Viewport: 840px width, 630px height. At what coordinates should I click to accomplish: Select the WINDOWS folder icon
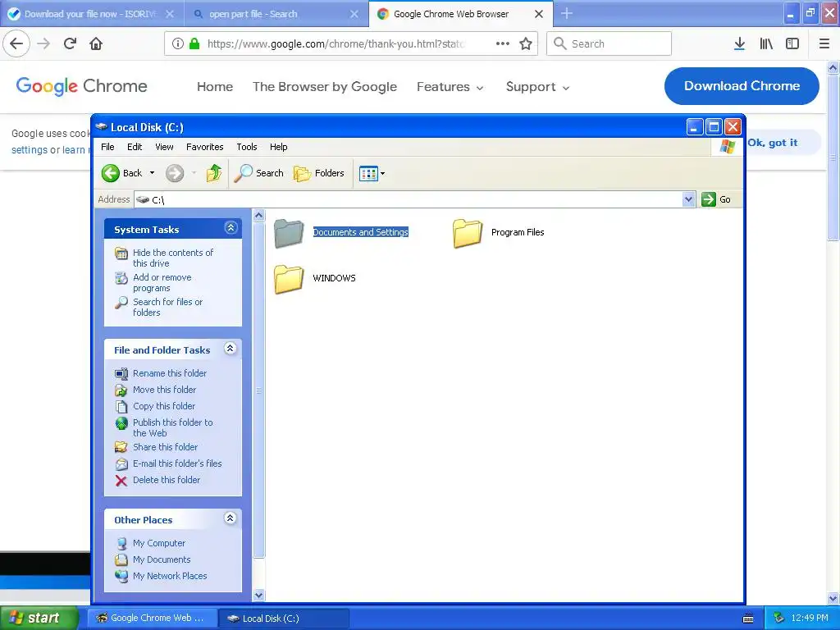[x=289, y=279]
